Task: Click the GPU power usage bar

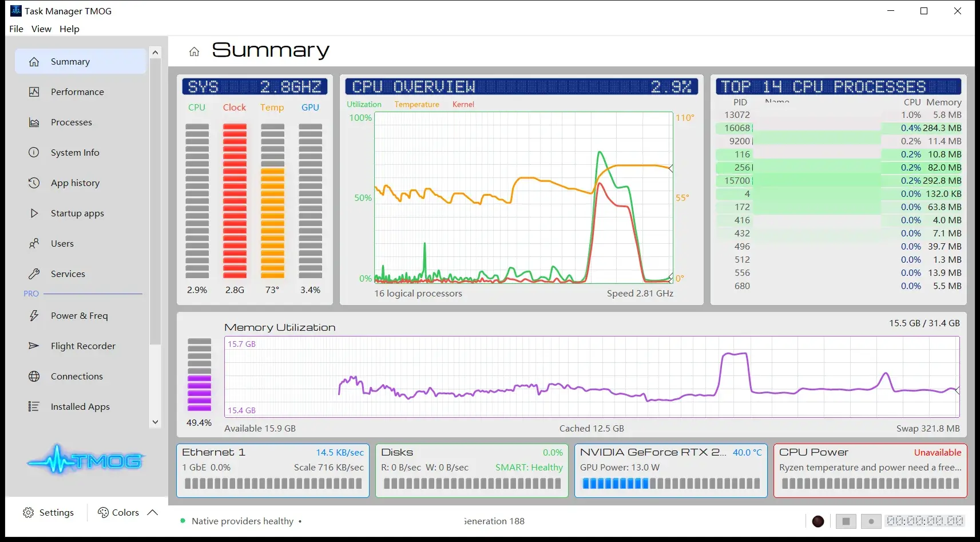Action: tap(671, 484)
